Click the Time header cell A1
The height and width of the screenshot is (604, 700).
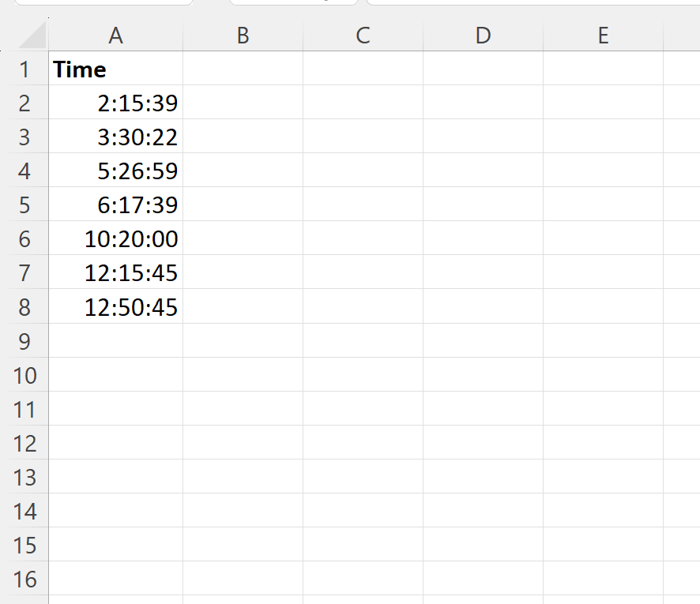(115, 68)
